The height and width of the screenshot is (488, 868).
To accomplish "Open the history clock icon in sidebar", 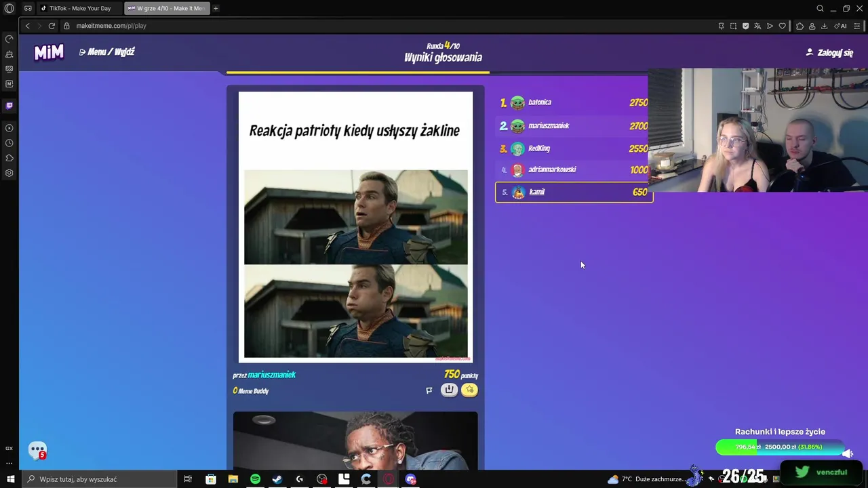I will point(9,143).
